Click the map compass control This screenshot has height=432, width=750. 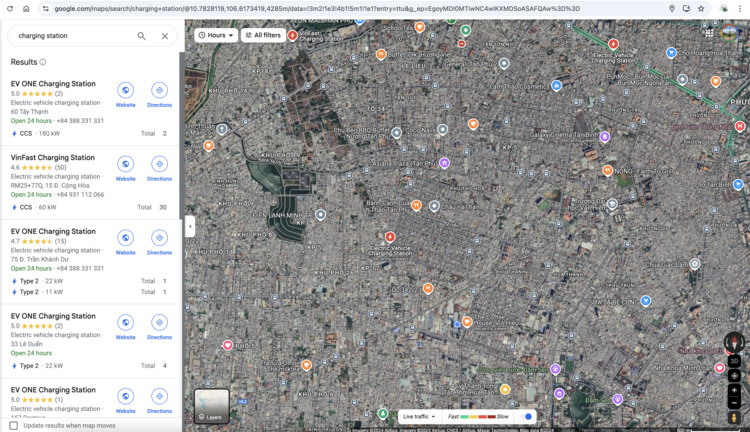pos(734,342)
